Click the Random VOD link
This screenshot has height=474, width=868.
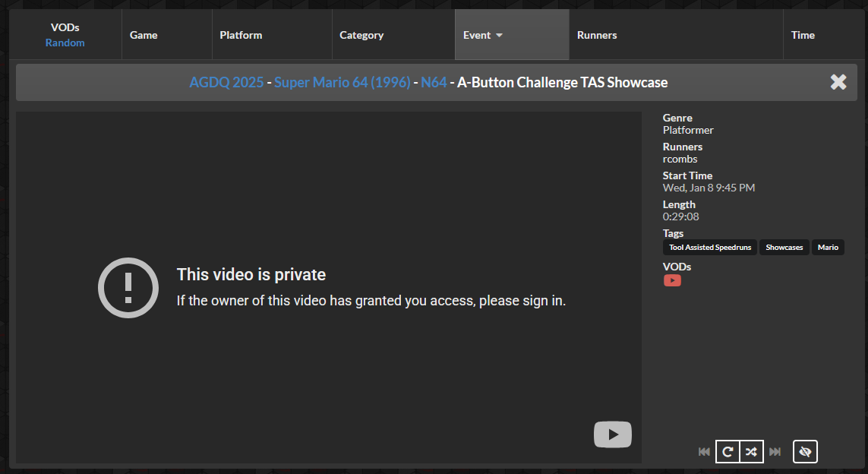tap(65, 43)
